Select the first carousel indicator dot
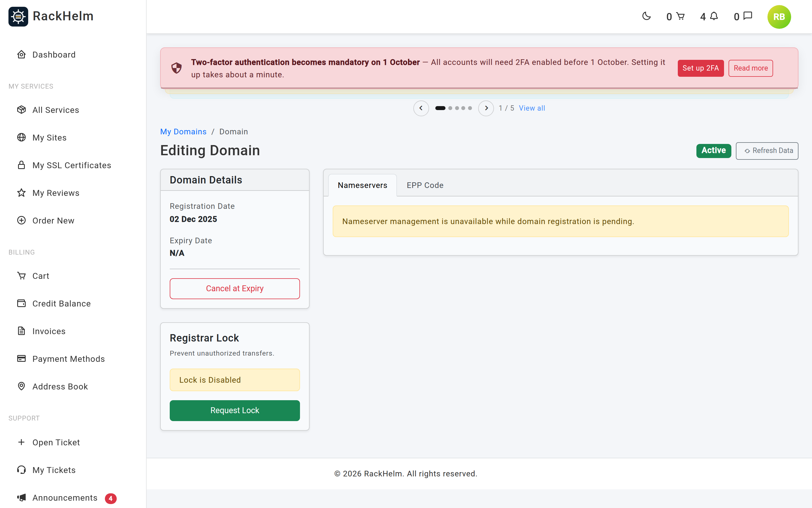The height and width of the screenshot is (508, 812). [x=440, y=108]
